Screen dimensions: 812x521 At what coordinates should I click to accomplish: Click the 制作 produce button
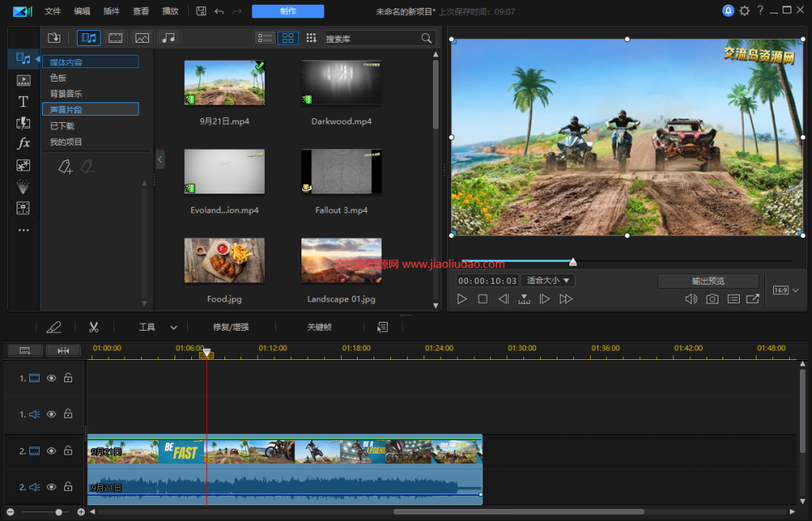288,11
